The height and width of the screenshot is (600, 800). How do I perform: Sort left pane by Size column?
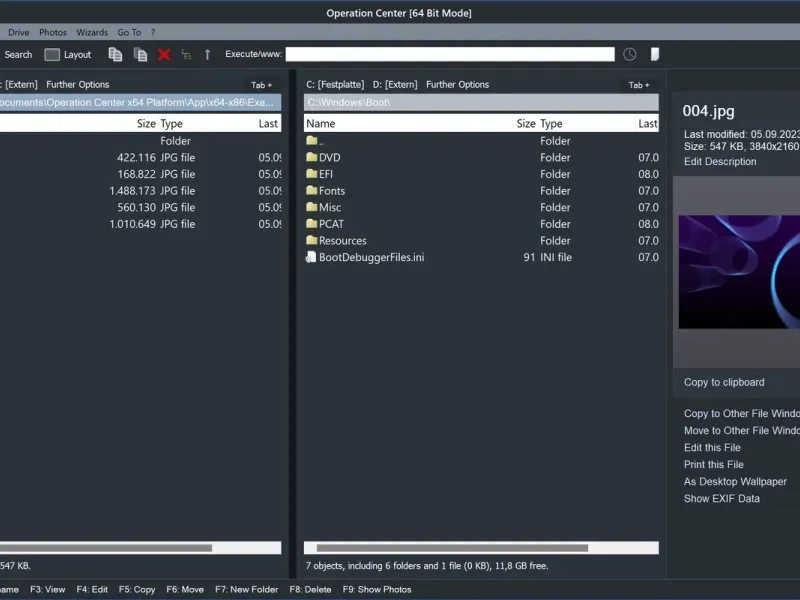(146, 123)
